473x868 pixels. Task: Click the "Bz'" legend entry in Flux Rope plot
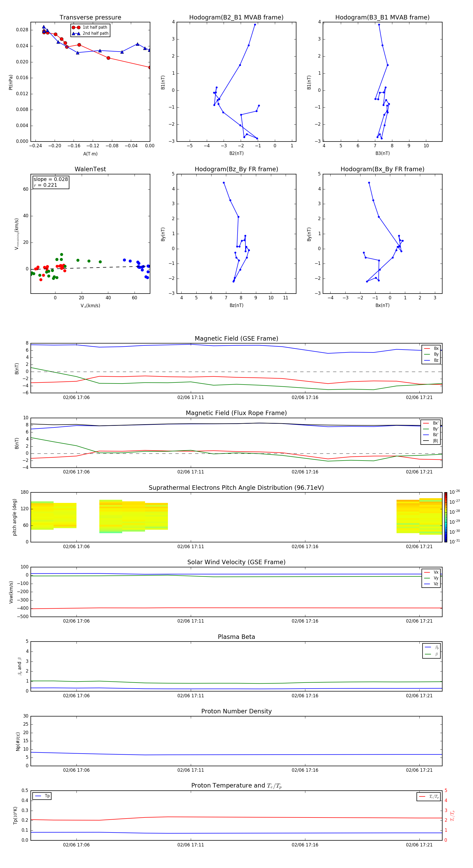click(431, 435)
